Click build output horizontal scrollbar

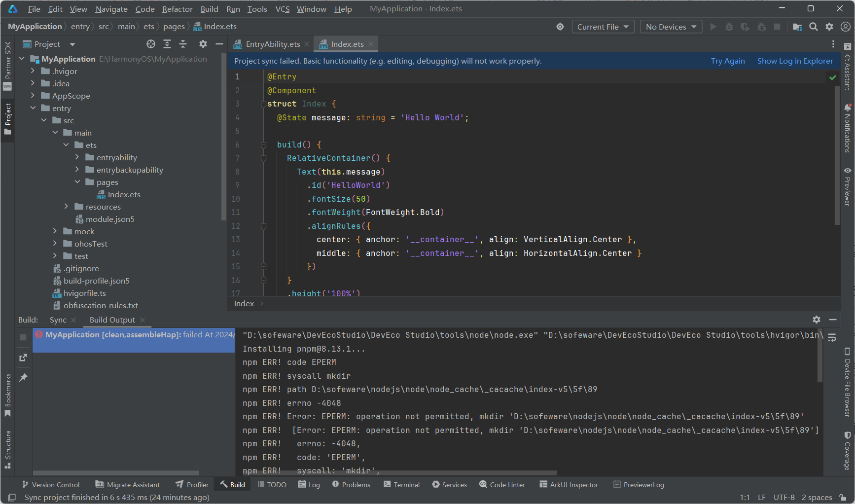(399, 472)
